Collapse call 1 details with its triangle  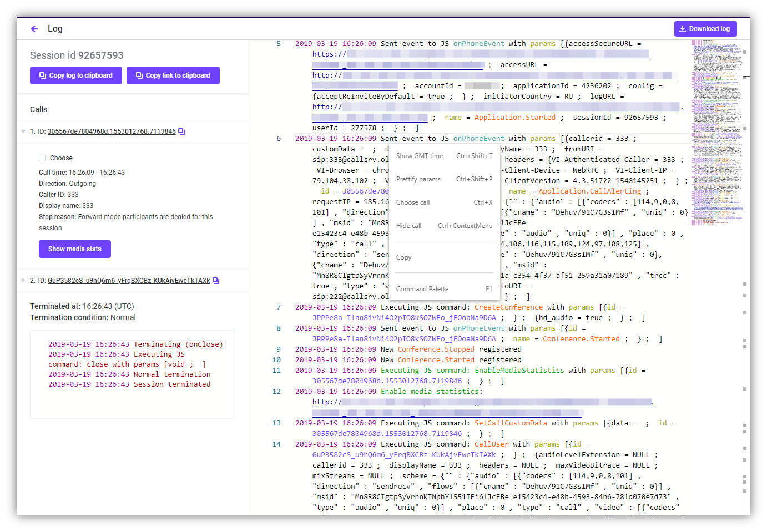tap(23, 131)
